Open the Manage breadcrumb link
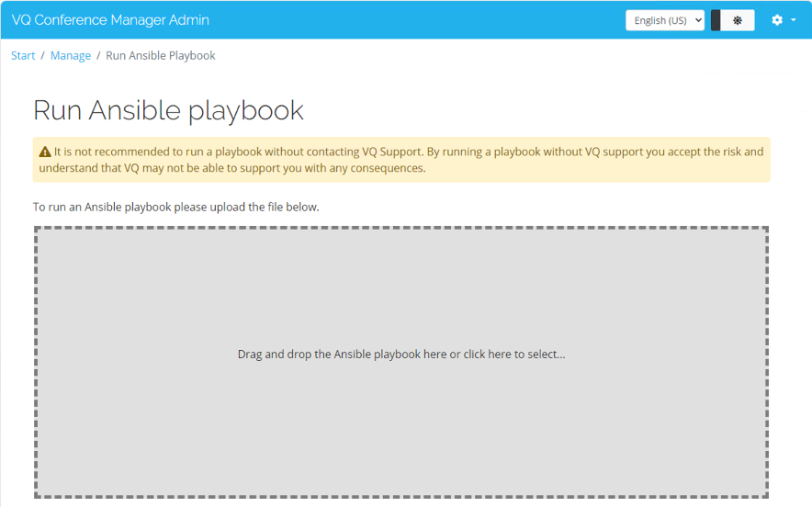 coord(71,55)
